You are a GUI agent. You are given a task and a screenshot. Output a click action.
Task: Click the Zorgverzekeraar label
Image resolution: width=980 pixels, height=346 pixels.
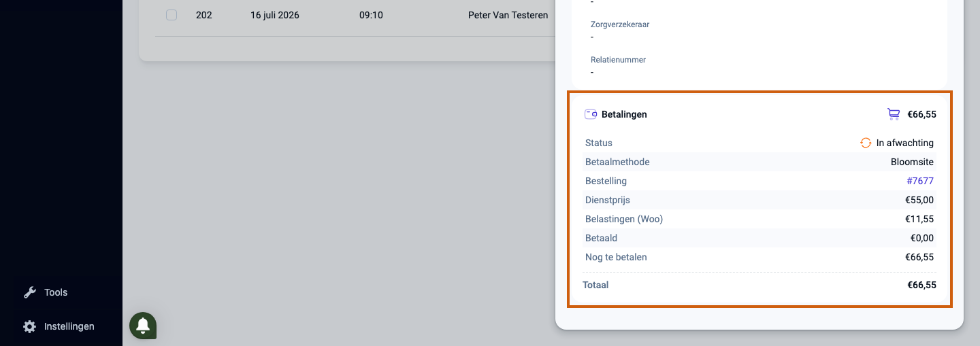point(620,24)
